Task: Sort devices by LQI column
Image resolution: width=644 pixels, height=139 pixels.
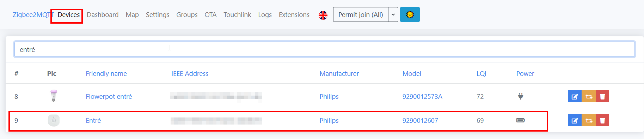Action: coord(482,73)
